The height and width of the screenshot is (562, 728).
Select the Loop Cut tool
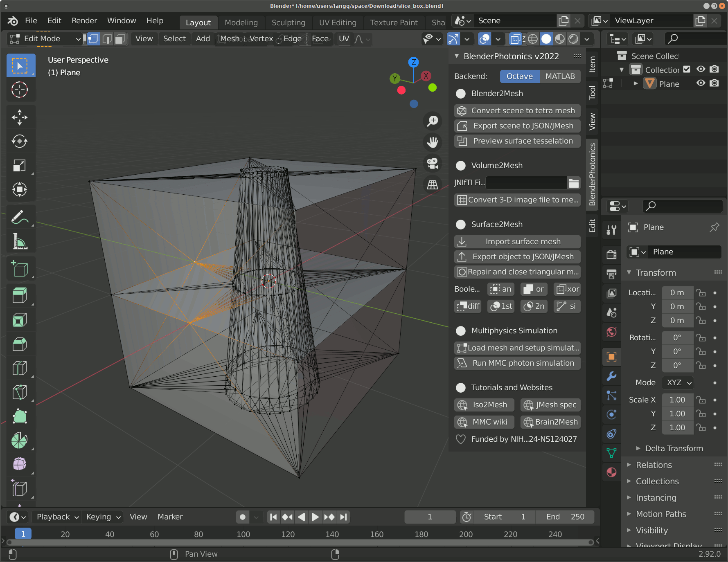point(20,368)
